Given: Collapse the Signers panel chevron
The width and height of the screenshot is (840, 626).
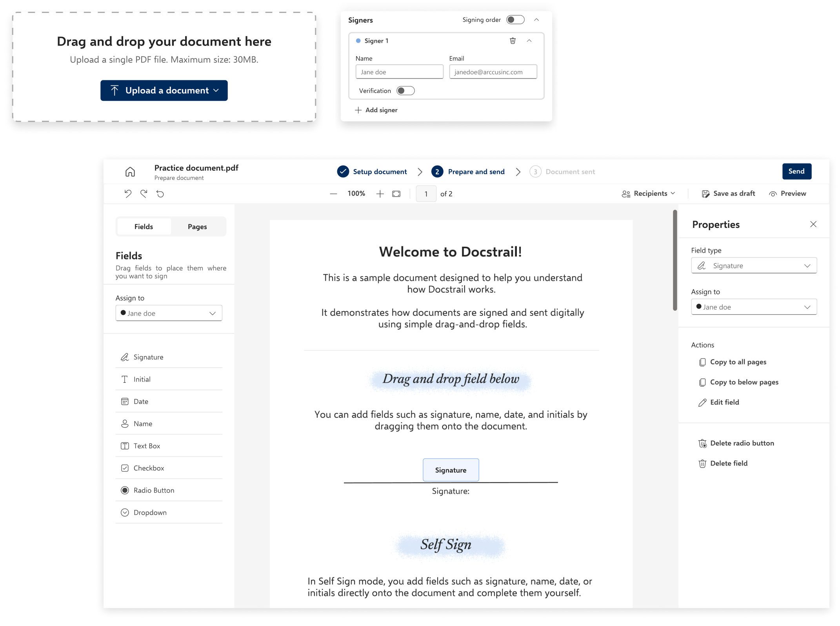Looking at the screenshot, I should click(x=536, y=20).
